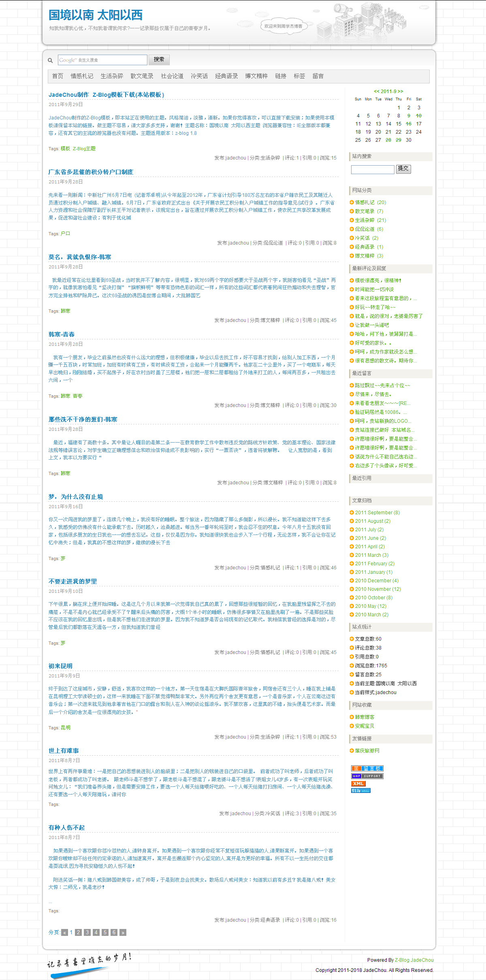Click blog title 国境以南 太阳以西
The height and width of the screenshot is (980, 486).
tap(96, 15)
